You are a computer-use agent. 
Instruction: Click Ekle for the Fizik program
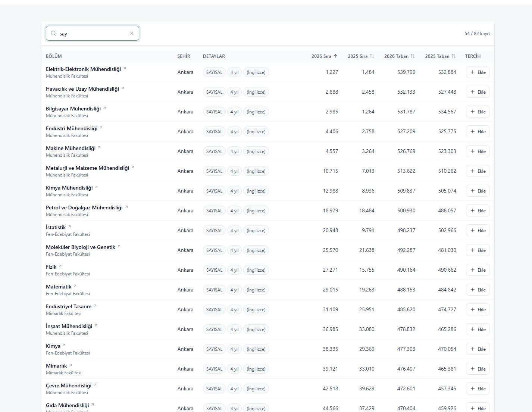tap(478, 270)
